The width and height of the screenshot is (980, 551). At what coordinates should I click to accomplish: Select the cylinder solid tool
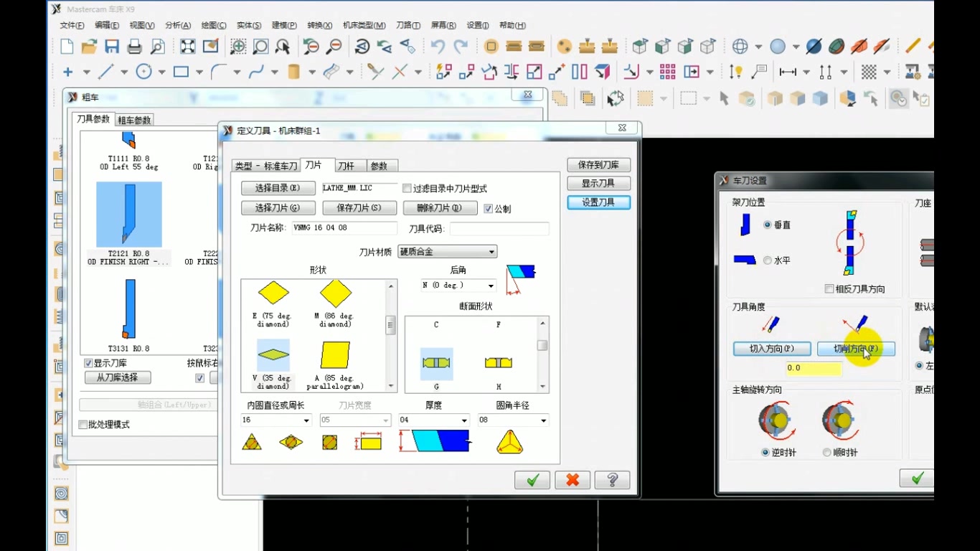(293, 72)
